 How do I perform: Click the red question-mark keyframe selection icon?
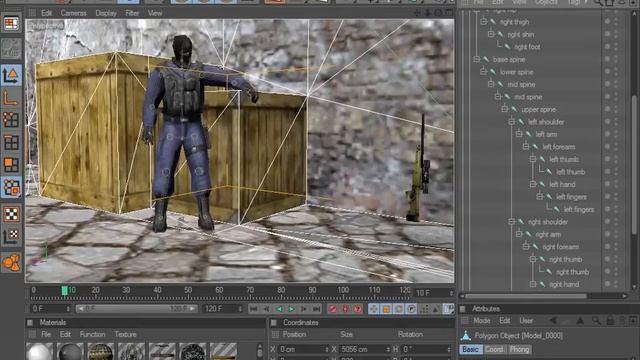[358, 309]
